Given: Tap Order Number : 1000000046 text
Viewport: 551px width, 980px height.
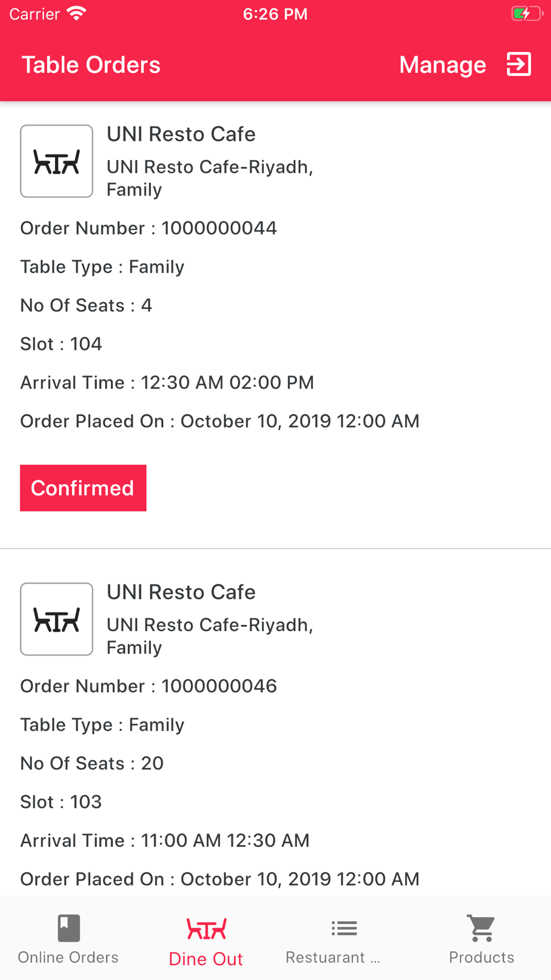Looking at the screenshot, I should click(149, 686).
